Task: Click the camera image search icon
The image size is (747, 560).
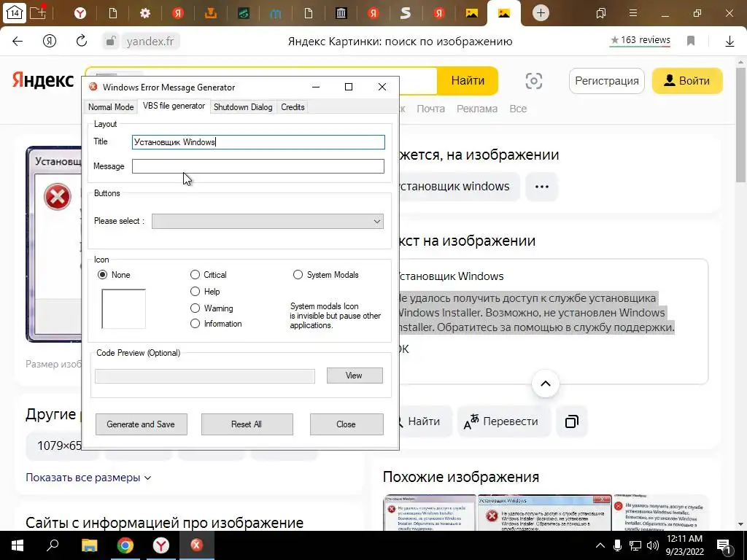Action: (x=533, y=81)
